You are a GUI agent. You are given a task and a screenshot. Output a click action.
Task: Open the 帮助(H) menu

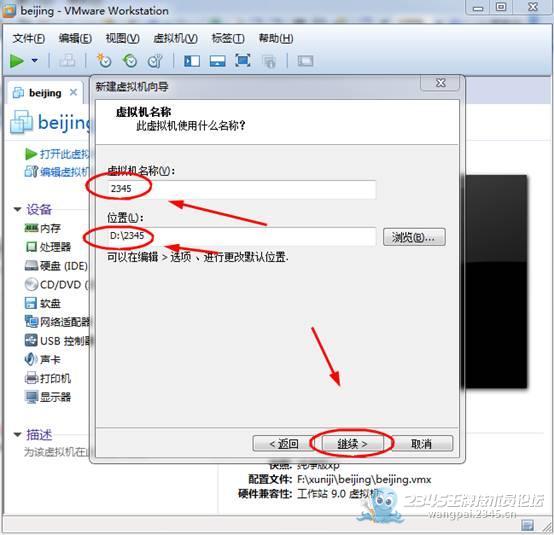(276, 38)
